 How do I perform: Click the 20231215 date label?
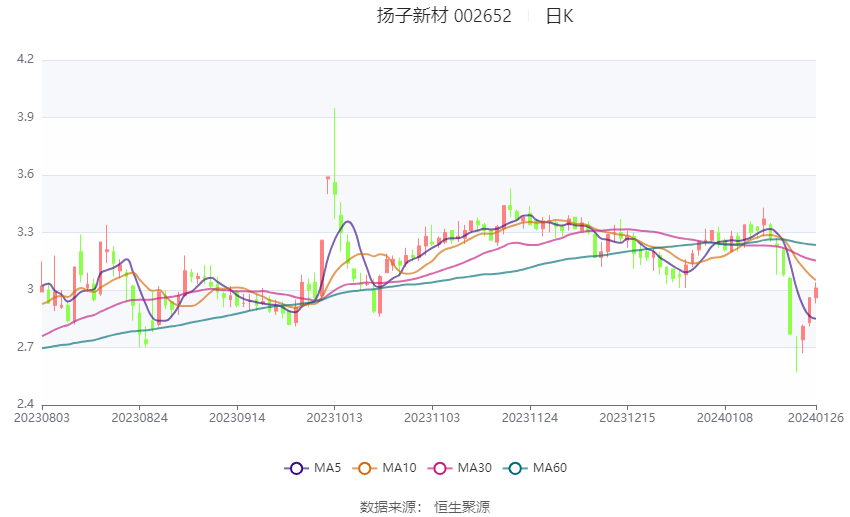point(627,418)
